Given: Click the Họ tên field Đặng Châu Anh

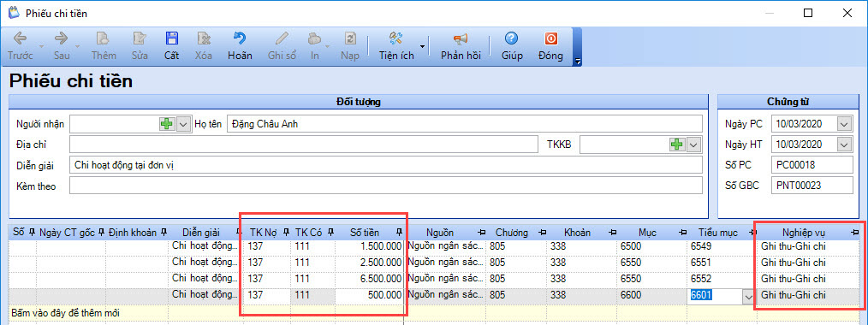Looking at the screenshot, I should tap(465, 124).
